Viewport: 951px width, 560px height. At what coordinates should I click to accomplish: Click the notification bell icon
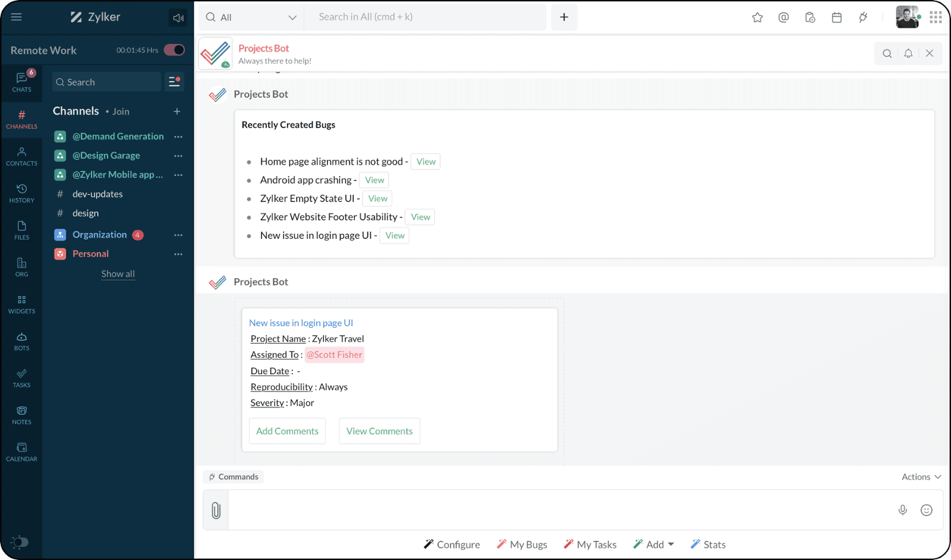click(x=908, y=53)
